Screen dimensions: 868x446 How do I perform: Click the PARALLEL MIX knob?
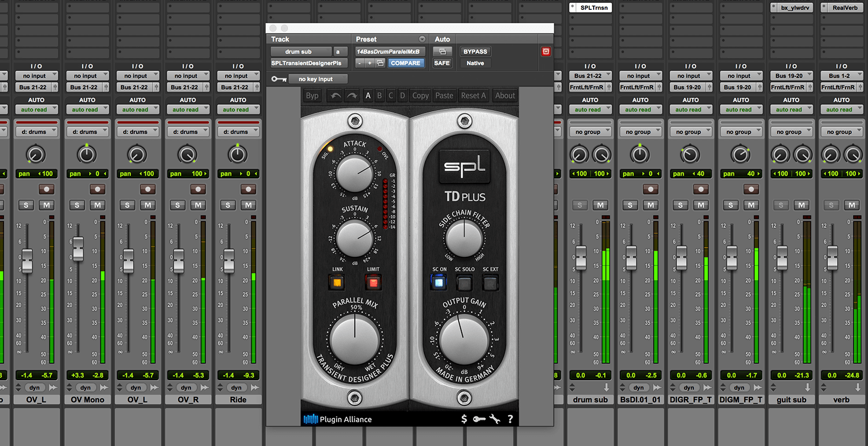[355, 340]
